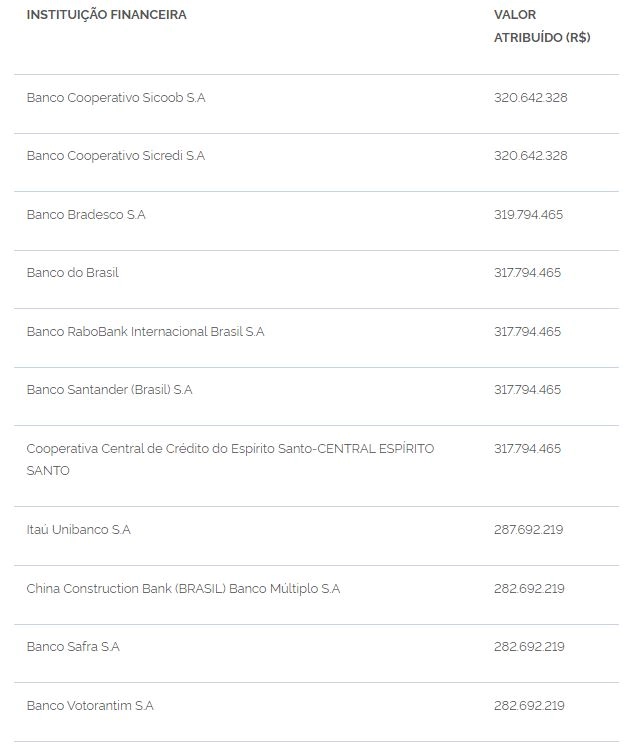Click the Itaú Unibanco S.A entry

tap(79, 530)
